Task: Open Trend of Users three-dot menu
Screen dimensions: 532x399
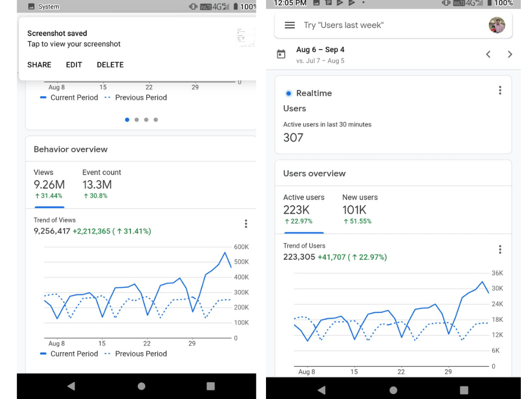Action: 500,250
